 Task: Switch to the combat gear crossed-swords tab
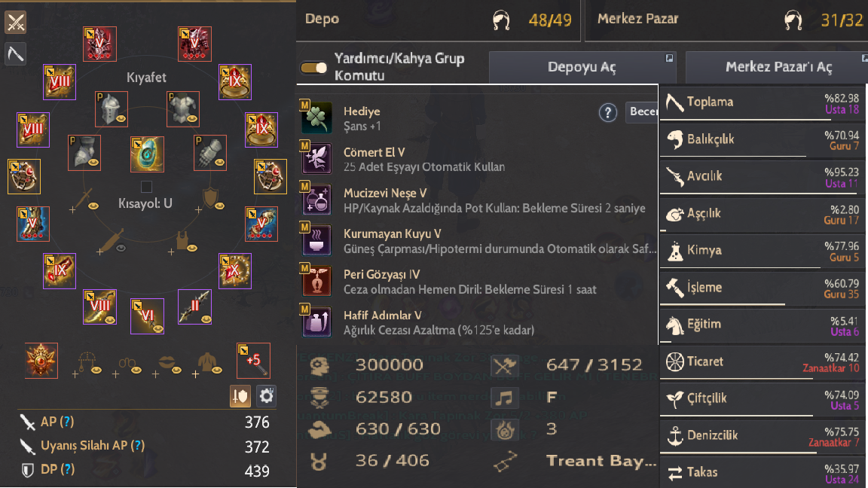click(x=16, y=23)
